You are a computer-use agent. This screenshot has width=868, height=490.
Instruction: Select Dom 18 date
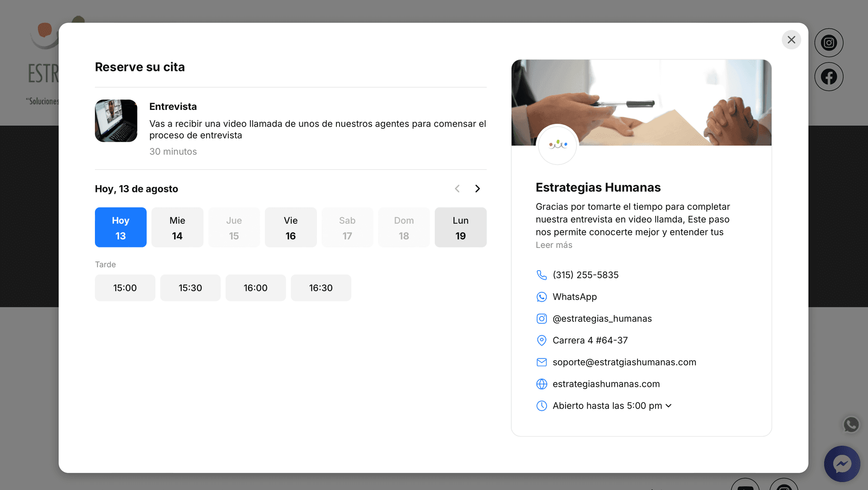click(x=404, y=227)
